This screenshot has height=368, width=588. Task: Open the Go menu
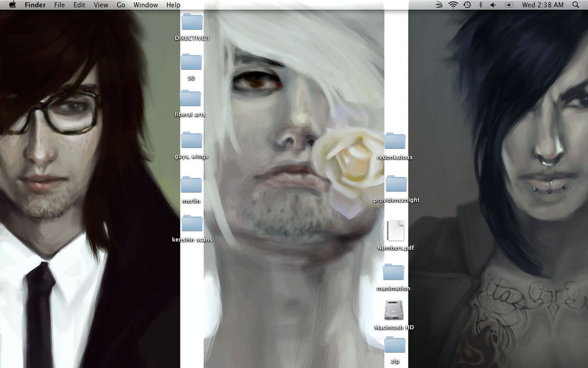121,5
